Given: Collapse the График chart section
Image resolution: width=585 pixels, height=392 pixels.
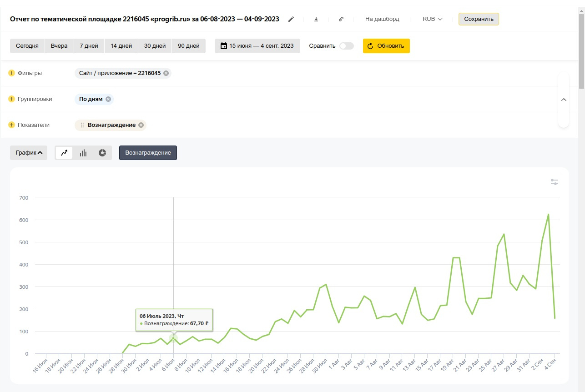Looking at the screenshot, I should click(28, 153).
